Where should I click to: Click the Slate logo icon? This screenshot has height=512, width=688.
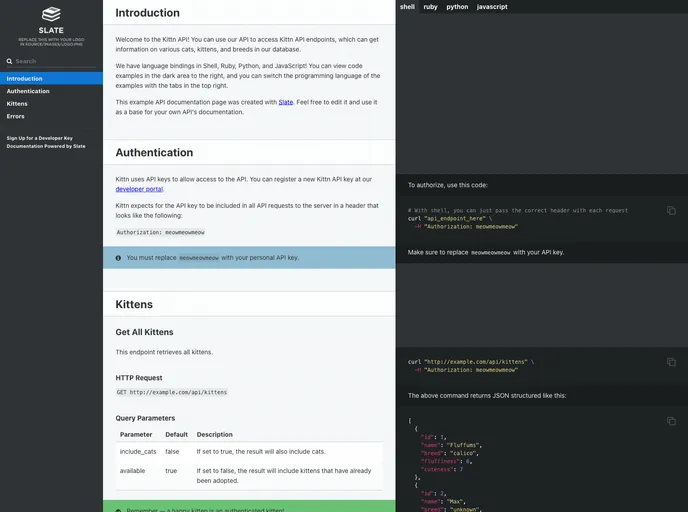click(x=51, y=14)
